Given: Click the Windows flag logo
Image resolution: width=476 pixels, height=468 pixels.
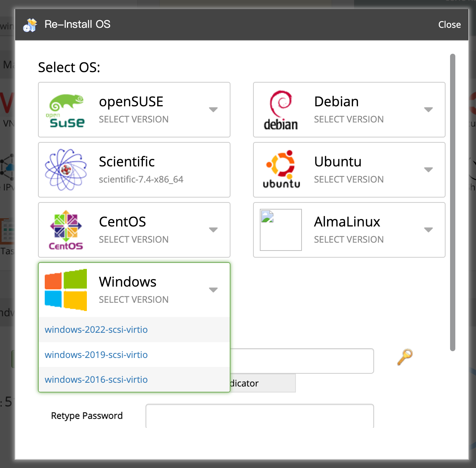Looking at the screenshot, I should (66, 290).
